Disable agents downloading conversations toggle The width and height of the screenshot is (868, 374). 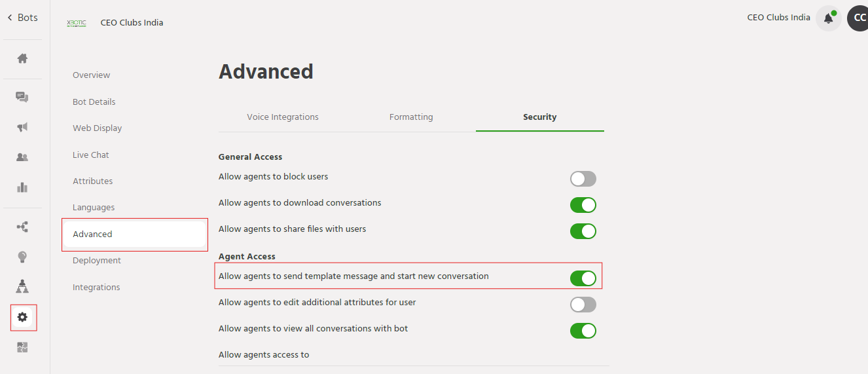tap(583, 205)
